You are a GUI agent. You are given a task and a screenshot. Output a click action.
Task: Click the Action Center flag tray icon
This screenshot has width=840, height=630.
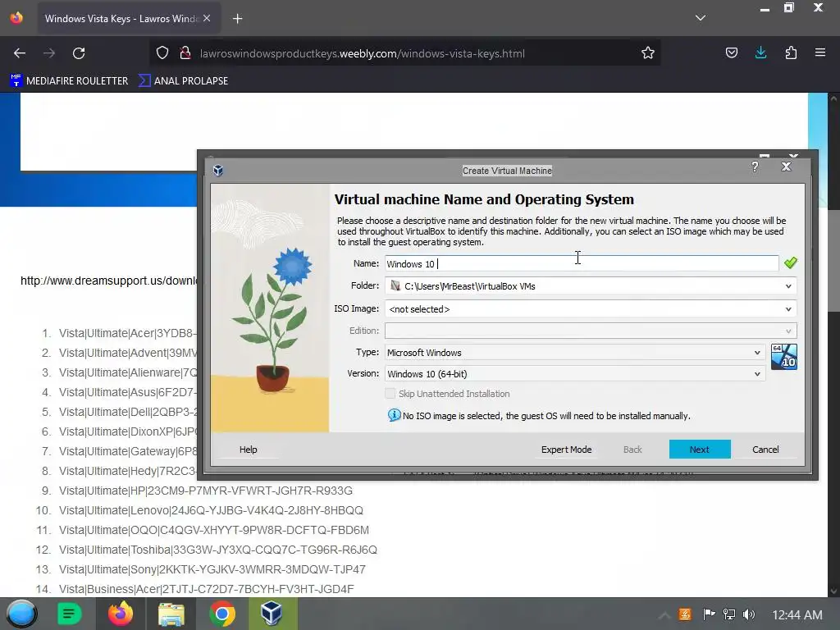709,614
